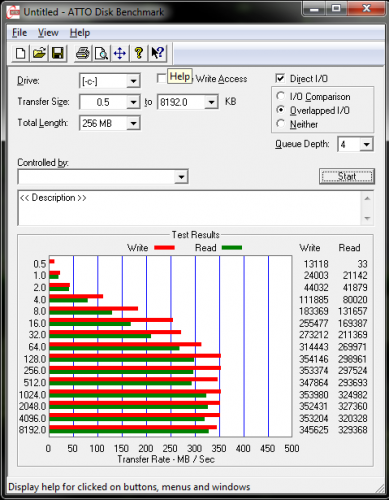Click read value 329368 for 8192.0 KB

353,430
